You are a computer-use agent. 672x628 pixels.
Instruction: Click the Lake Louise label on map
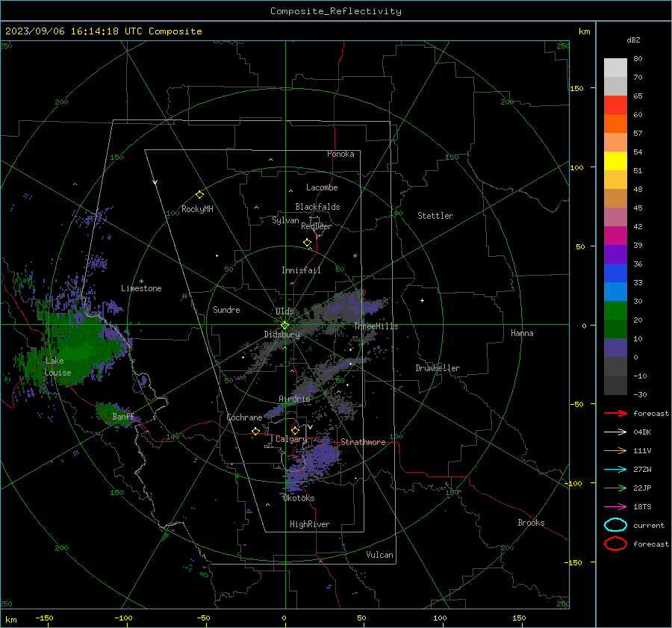click(57, 367)
